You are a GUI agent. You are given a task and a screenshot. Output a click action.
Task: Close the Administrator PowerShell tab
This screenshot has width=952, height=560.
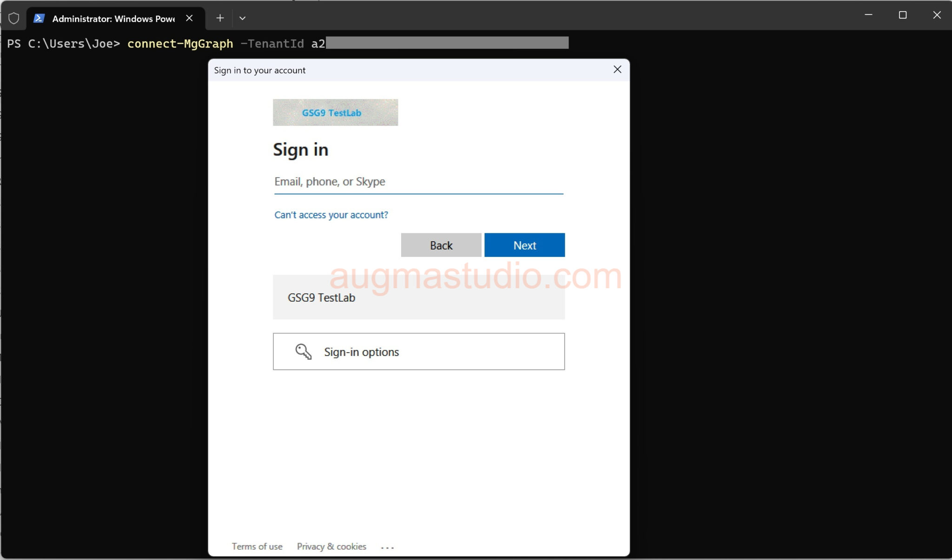(190, 18)
